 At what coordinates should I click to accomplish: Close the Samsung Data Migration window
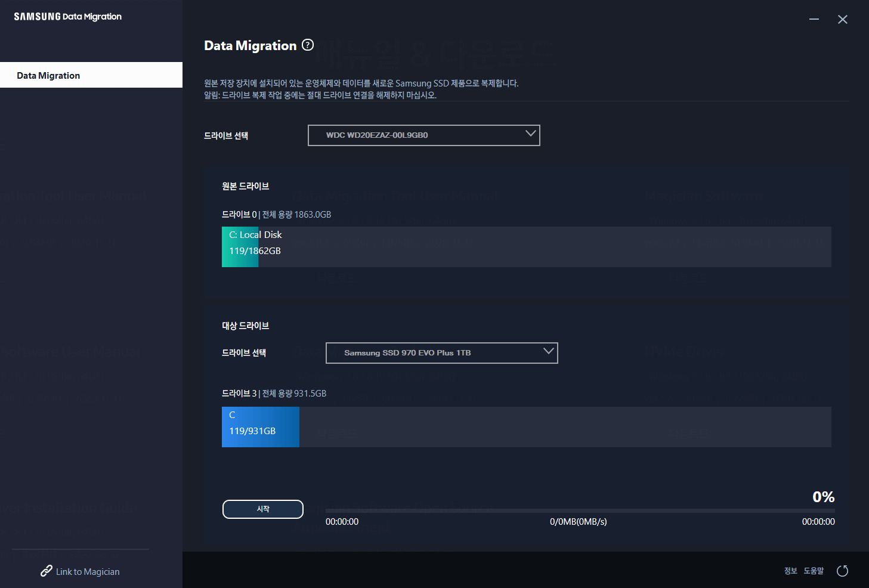tap(843, 20)
